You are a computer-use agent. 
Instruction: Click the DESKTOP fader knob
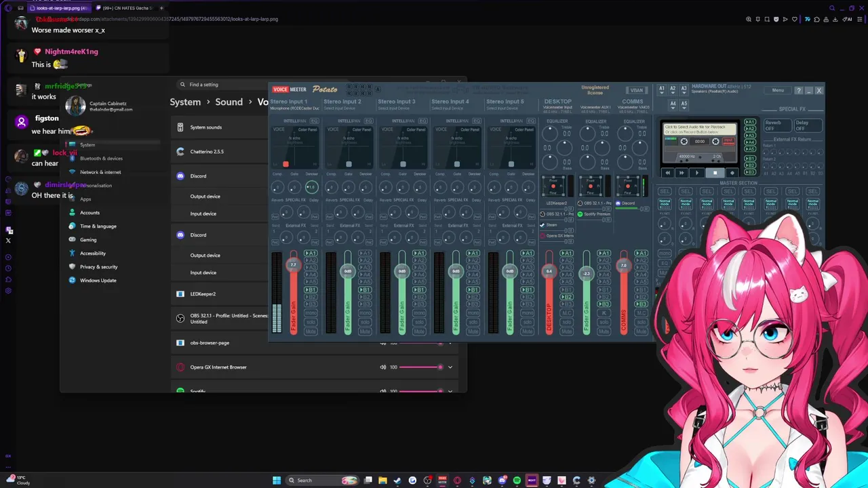tap(549, 271)
